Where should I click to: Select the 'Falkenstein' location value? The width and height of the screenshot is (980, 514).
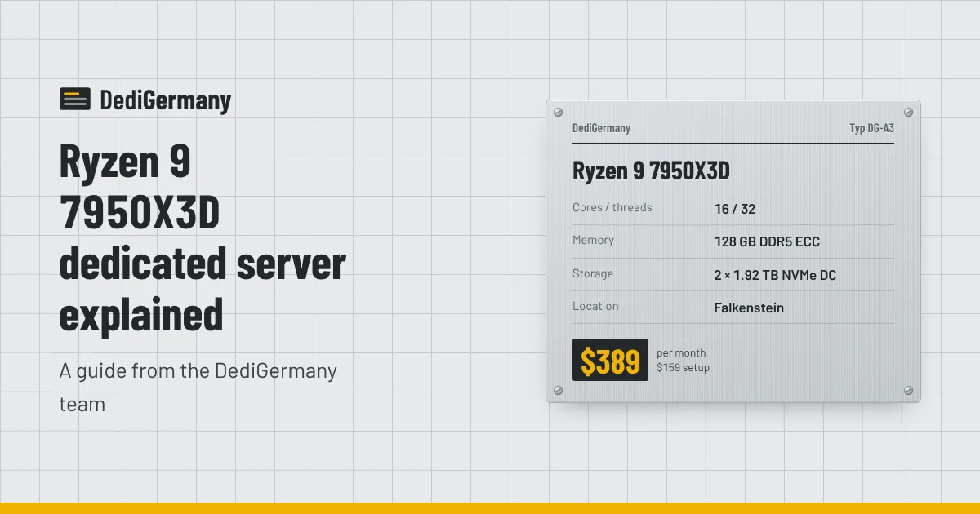pyautogui.click(x=749, y=308)
